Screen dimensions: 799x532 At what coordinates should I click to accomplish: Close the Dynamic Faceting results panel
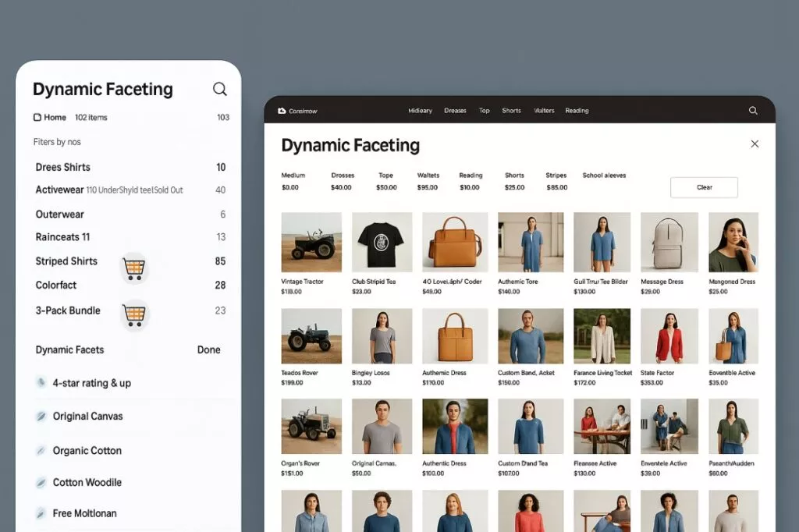[x=755, y=144]
